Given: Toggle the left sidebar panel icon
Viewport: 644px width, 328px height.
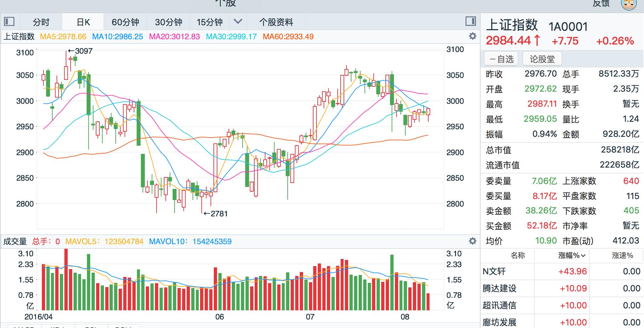Looking at the screenshot, I should pyautogui.click(x=9, y=22).
